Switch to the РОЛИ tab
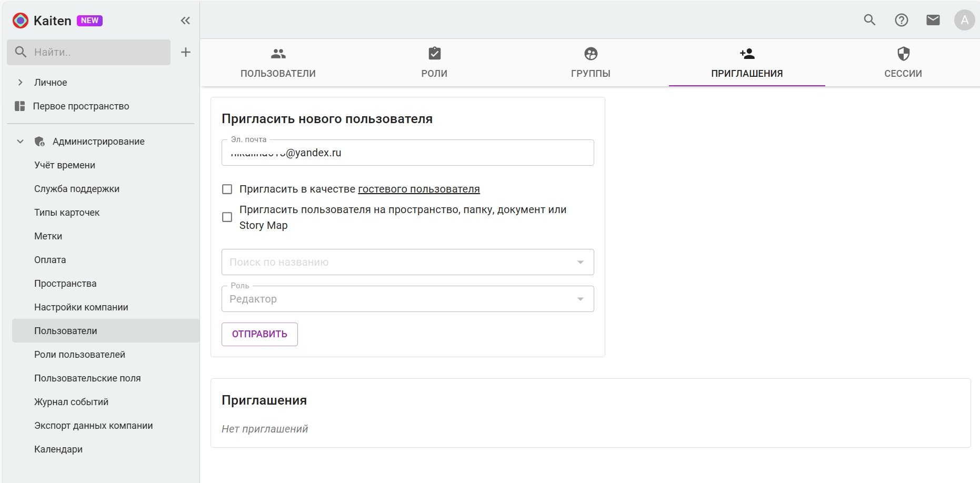The width and height of the screenshot is (980, 483). (x=435, y=63)
